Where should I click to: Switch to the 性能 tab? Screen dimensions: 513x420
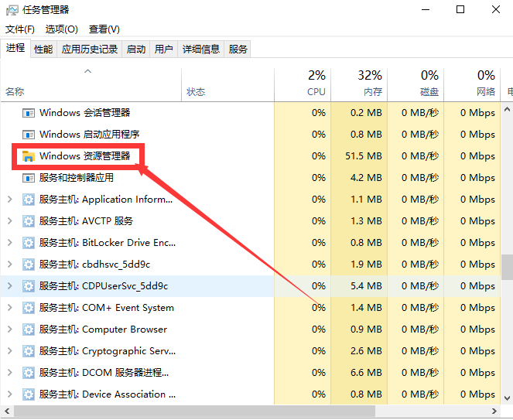pos(43,50)
